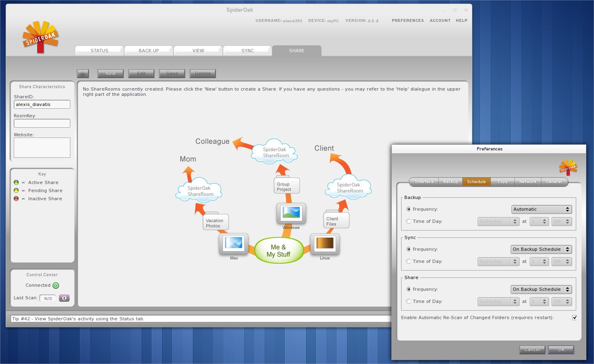Open ACCOUNT from the top menu
Image resolution: width=594 pixels, height=364 pixels.
440,20
